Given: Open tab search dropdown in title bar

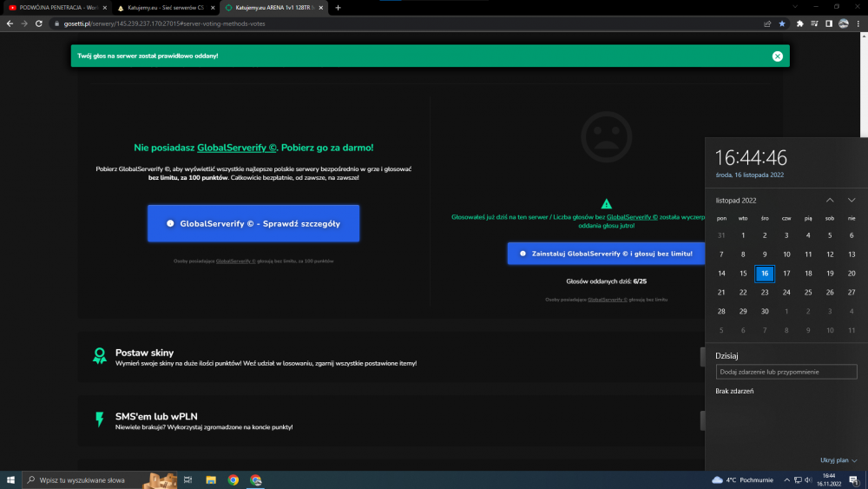Looking at the screenshot, I should coord(795,7).
